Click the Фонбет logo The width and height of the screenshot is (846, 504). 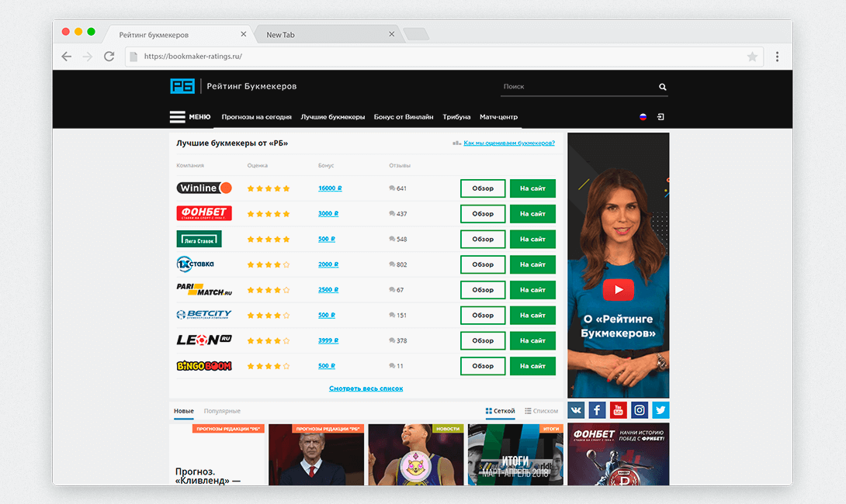pyautogui.click(x=204, y=213)
